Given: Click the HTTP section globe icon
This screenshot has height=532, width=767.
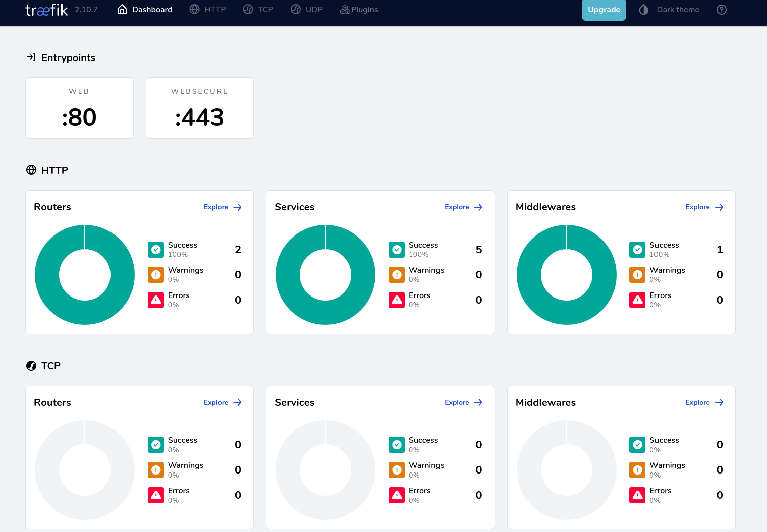Looking at the screenshot, I should tap(31, 170).
